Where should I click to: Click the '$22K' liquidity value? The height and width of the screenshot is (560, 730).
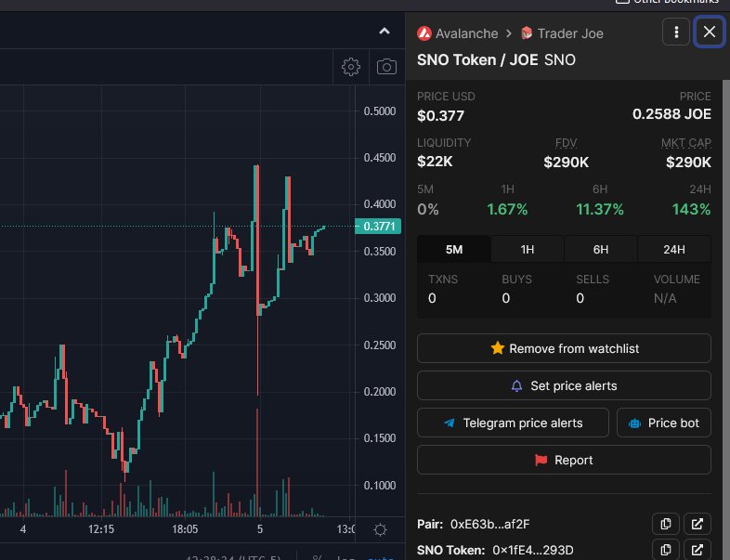pos(435,162)
